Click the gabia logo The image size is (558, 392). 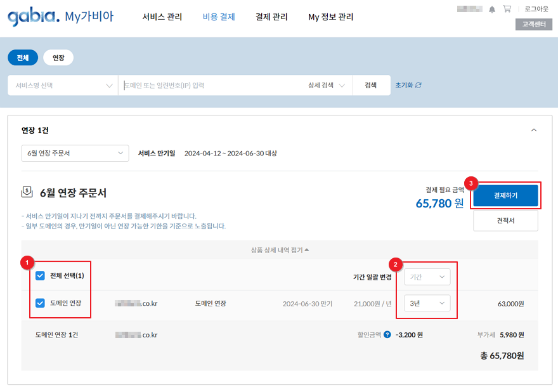33,17
